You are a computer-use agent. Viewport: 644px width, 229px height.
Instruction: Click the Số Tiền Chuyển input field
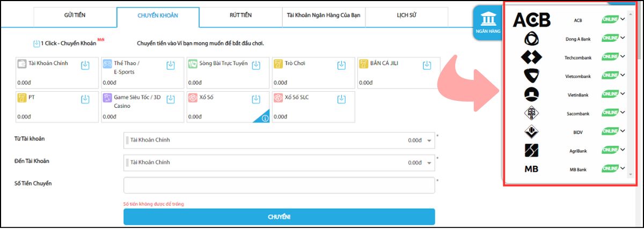(x=279, y=185)
